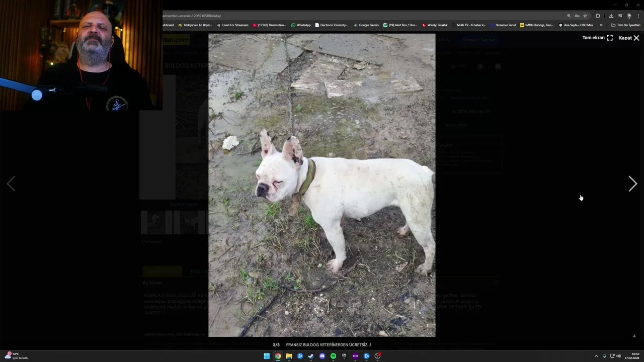Open the Google Gemini bookmark
This screenshot has width=644, height=362.
[x=366, y=25]
